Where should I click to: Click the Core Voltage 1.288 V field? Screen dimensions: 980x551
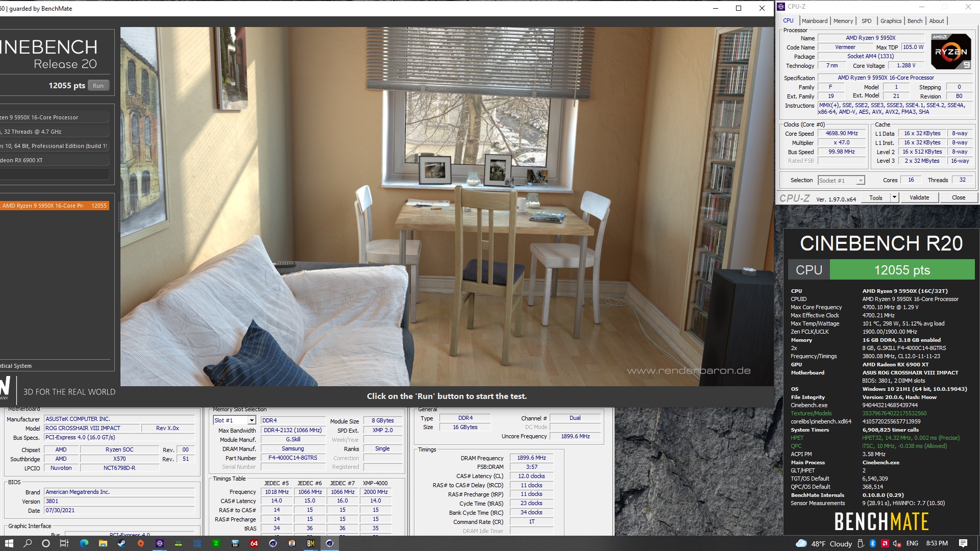tap(906, 66)
